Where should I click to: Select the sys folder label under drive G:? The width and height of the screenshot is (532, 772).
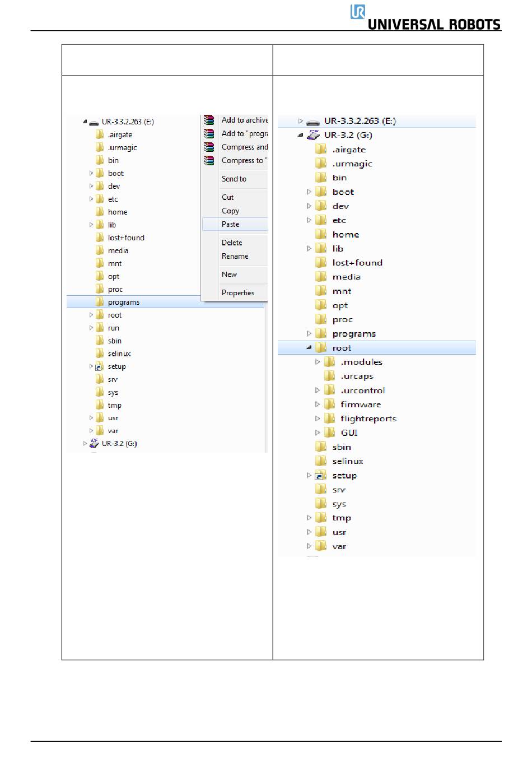(339, 504)
